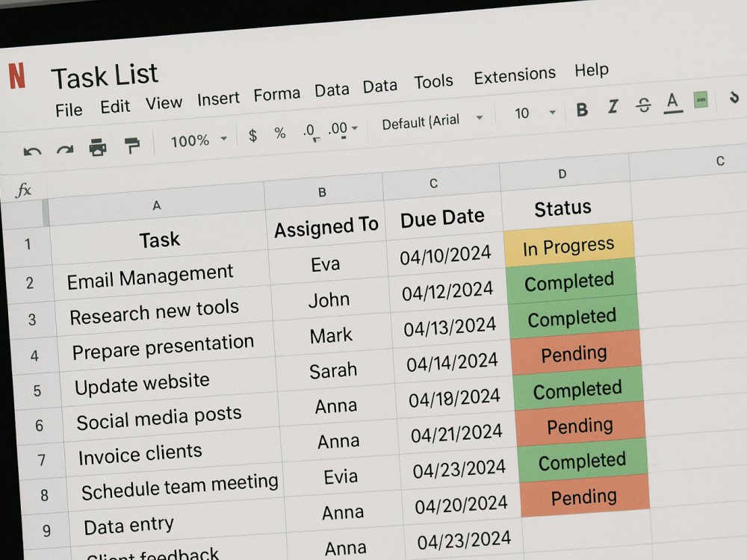Select the 04/14/2024 due date cell
The image size is (747, 560).
(452, 363)
